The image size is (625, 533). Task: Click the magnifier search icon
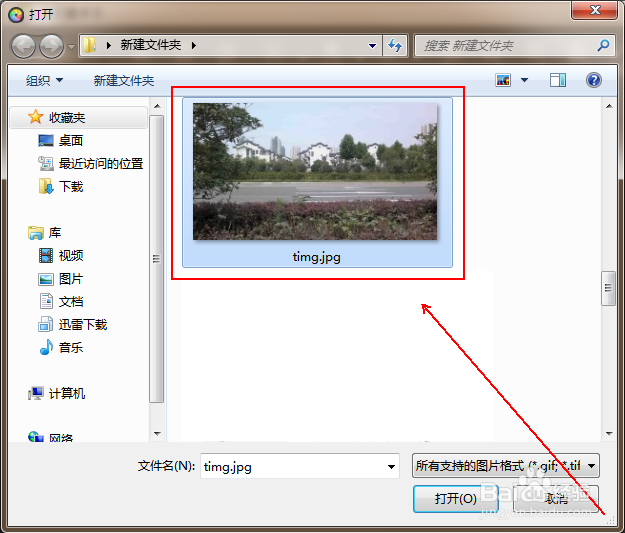pyautogui.click(x=603, y=45)
